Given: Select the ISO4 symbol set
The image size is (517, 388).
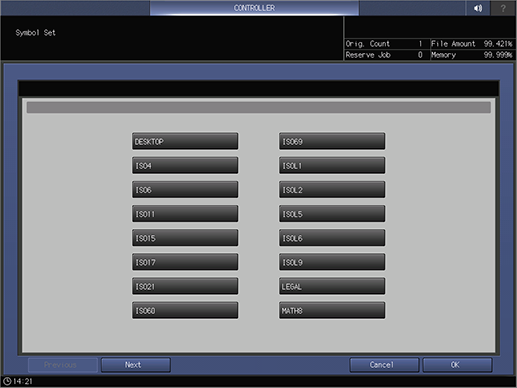Looking at the screenshot, I should (x=185, y=165).
